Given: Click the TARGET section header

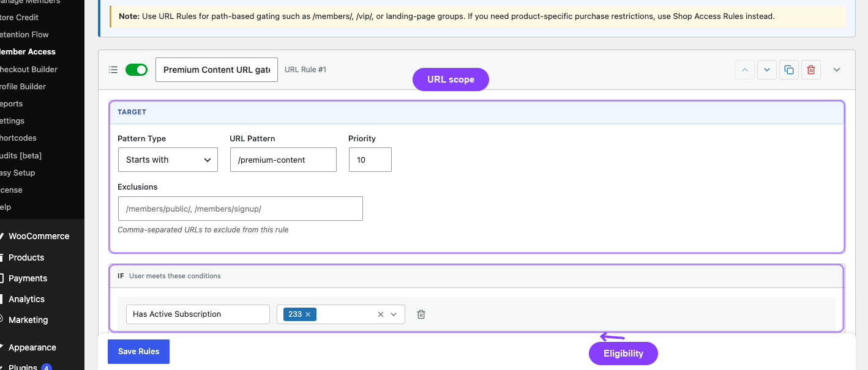Looking at the screenshot, I should coord(477,113).
